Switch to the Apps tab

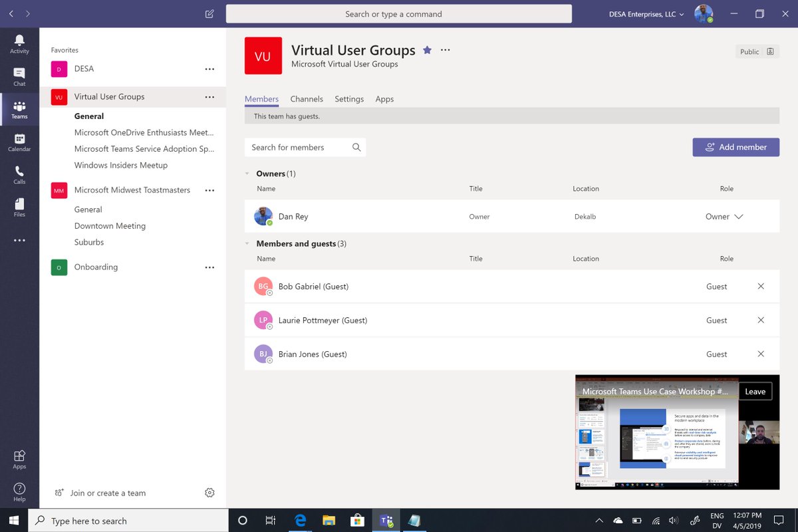[384, 99]
